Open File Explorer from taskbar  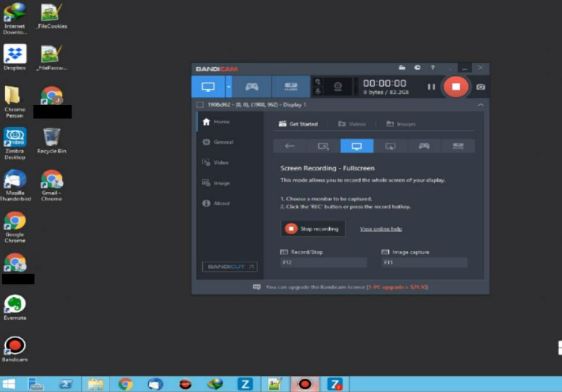click(96, 384)
